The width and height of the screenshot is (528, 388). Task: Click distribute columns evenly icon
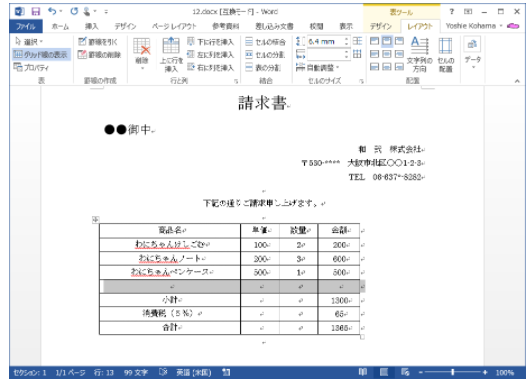pyautogui.click(x=358, y=54)
